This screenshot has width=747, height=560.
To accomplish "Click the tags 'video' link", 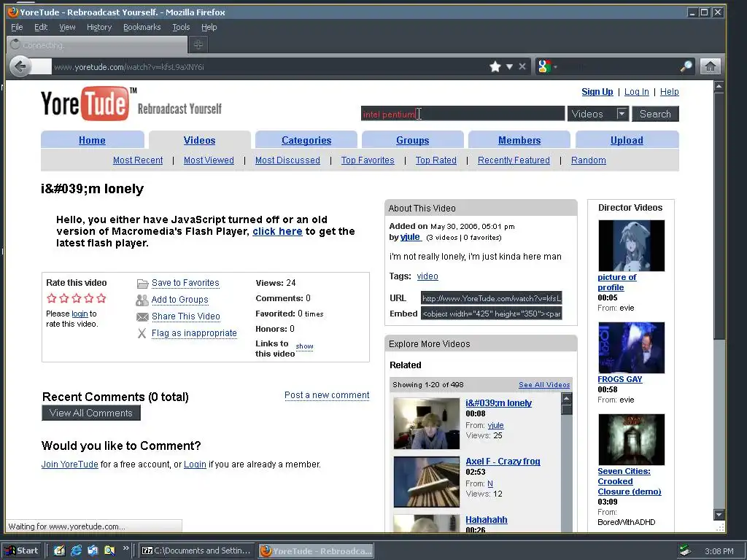I will 427,276.
